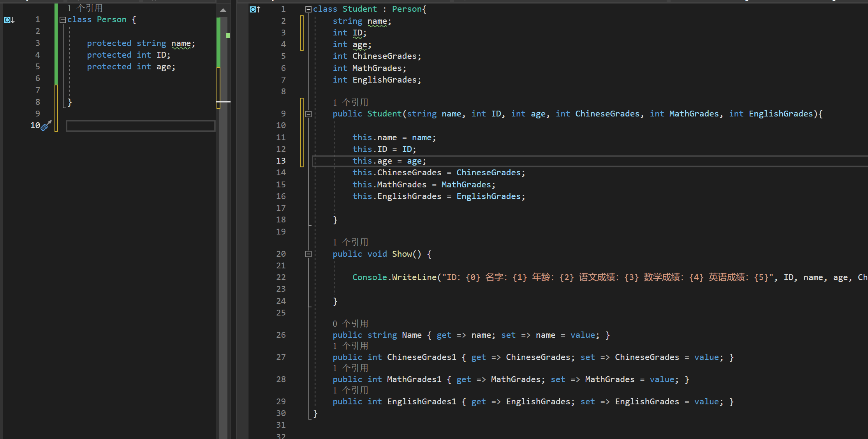Click the scroll-up arrow on Person editor scrollbar
868x439 pixels.
click(x=223, y=11)
